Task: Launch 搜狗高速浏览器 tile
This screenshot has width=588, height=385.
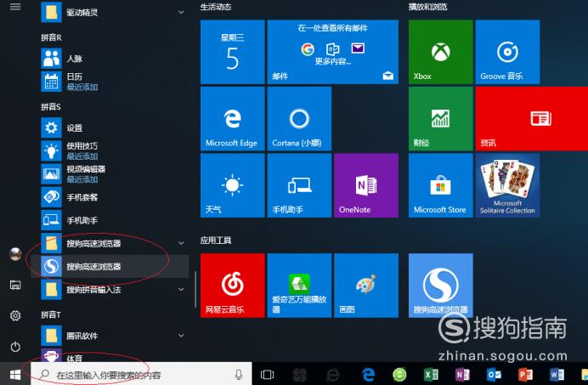Action: [441, 286]
